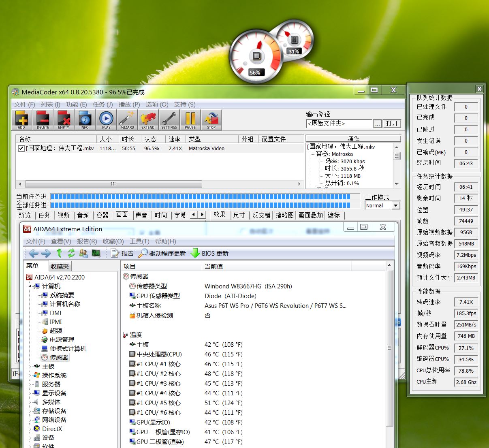Click the 当前任务进 progress bar
Image resolution: width=489 pixels, height=448 pixels.
click(205, 196)
